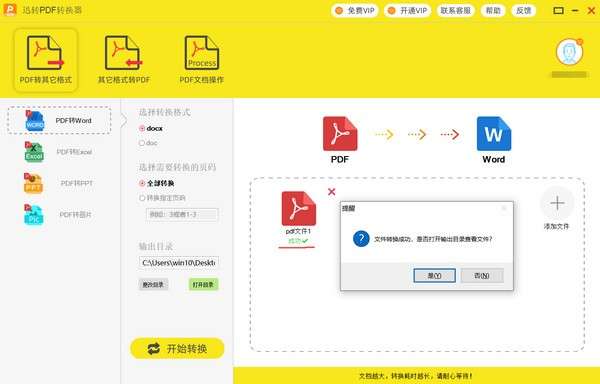Click the plus icon to add file

coord(557,203)
